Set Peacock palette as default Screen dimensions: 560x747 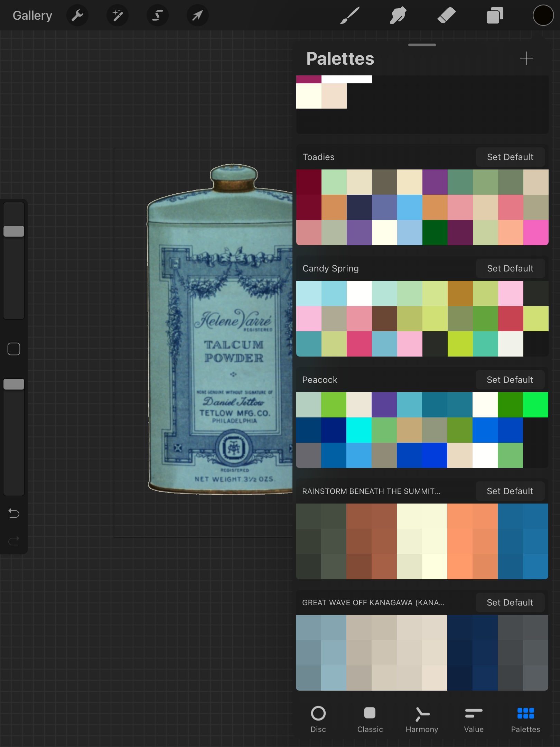(510, 380)
